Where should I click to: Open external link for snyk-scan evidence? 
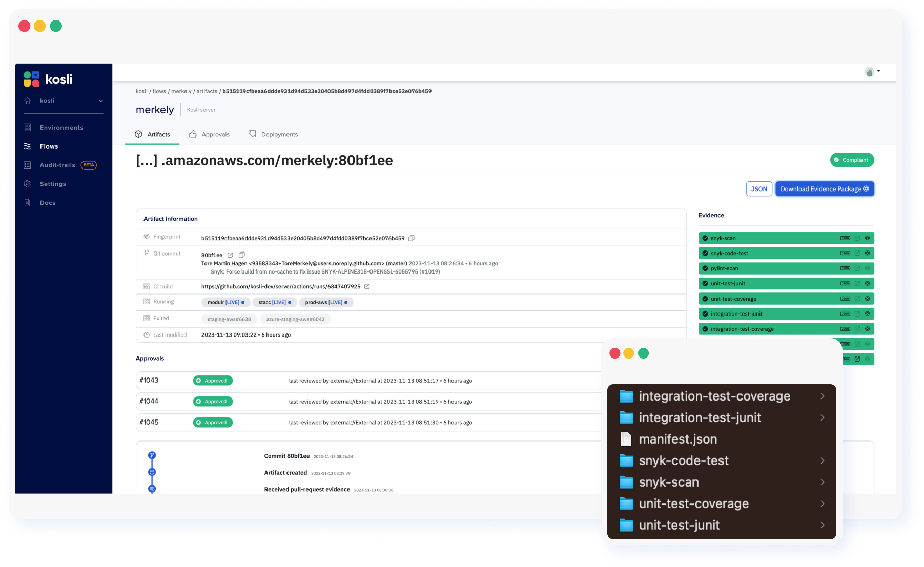click(857, 238)
